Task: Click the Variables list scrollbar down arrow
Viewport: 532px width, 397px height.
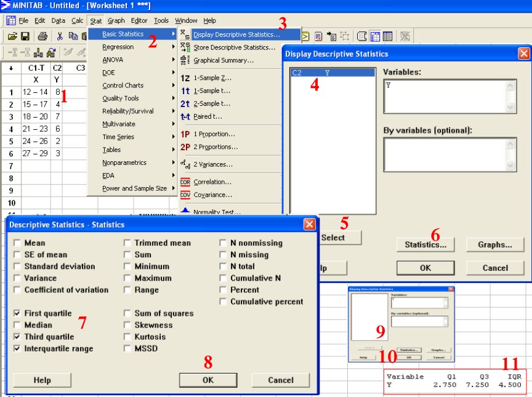Action: point(510,108)
